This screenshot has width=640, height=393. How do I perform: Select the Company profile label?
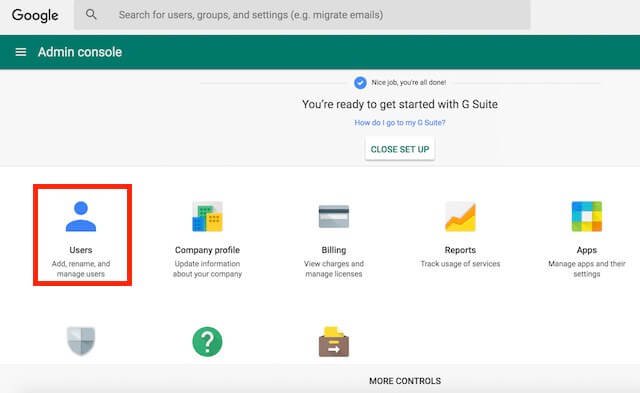click(207, 250)
